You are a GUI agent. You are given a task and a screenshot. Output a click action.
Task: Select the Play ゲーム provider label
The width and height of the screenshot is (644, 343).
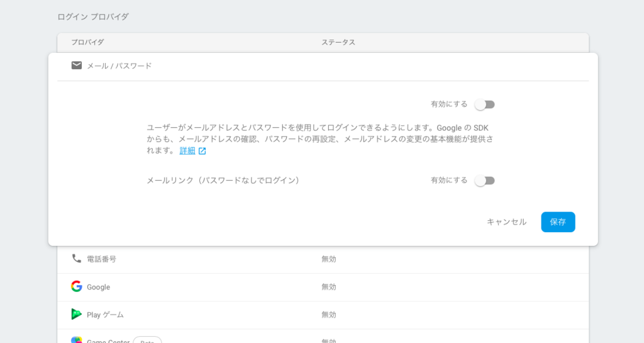(x=105, y=315)
